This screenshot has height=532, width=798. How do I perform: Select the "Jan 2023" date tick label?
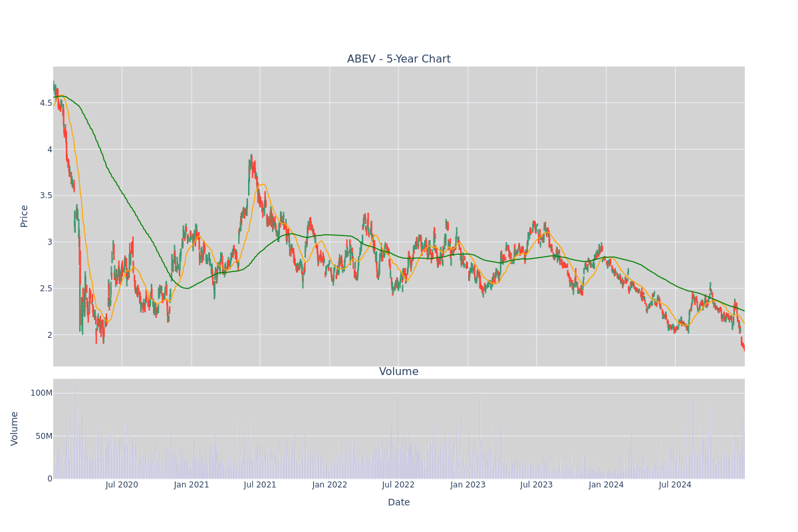[x=468, y=485]
